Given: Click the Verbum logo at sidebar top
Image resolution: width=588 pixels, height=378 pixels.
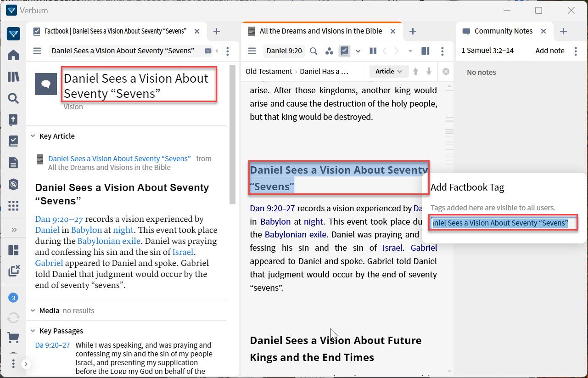Looking at the screenshot, I should click(13, 34).
